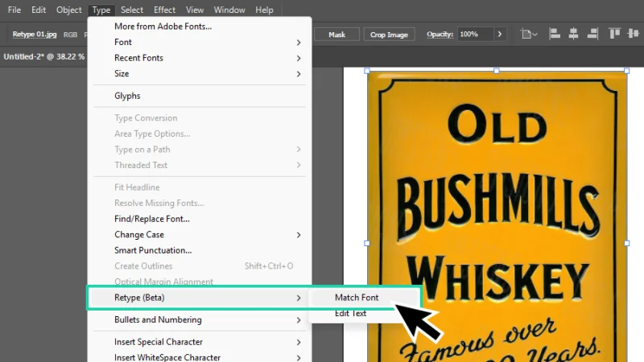The width and height of the screenshot is (644, 362).
Task: Click the top-left selection handle of image
Action: click(x=367, y=71)
